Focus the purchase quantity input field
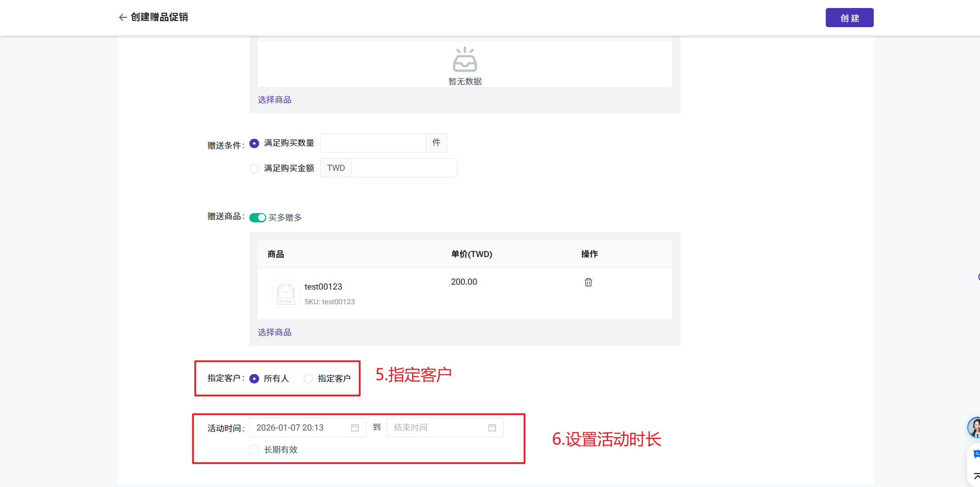 click(x=372, y=143)
